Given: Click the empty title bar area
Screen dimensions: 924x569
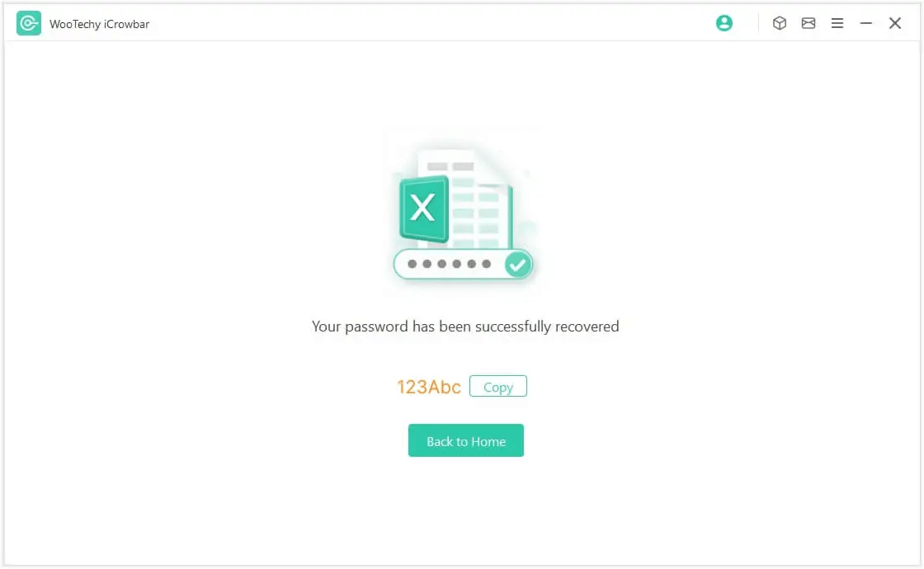Looking at the screenshot, I should [x=430, y=24].
